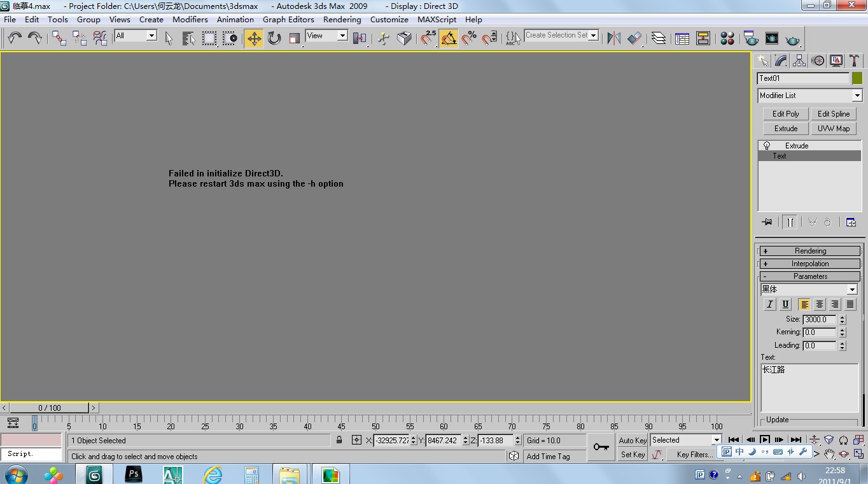Click the Quick Render teapot icon
Image resolution: width=868 pixels, height=484 pixels.
tap(792, 38)
